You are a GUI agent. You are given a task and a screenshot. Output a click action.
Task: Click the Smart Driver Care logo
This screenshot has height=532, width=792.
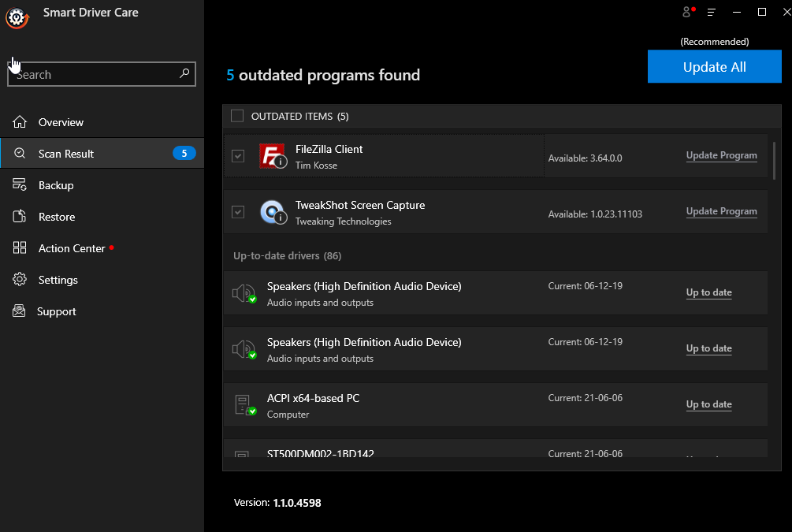[17, 17]
